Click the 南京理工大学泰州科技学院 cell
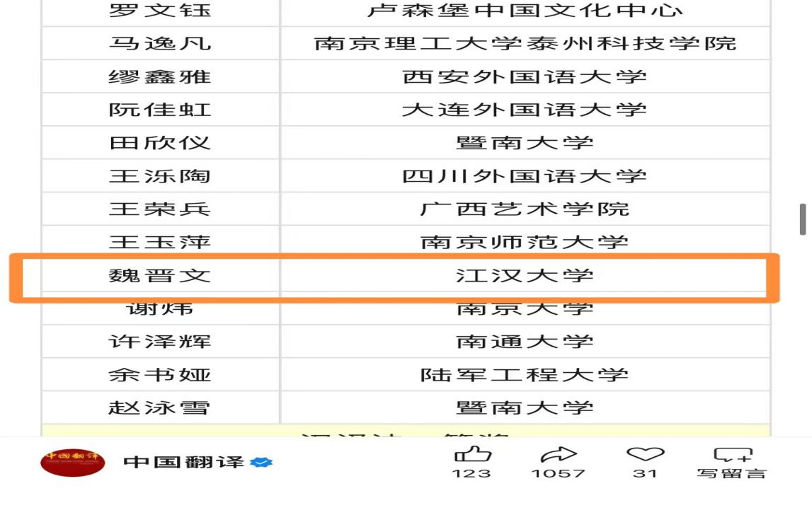The image size is (812, 515). tap(525, 43)
